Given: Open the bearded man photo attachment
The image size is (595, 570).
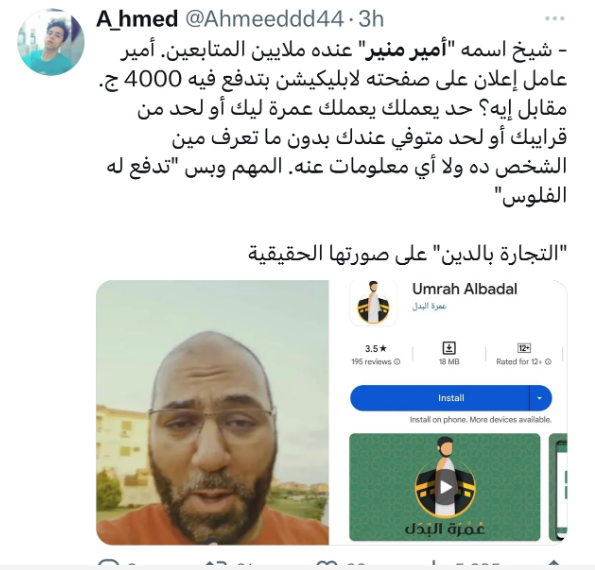Looking at the screenshot, I should tap(212, 412).
